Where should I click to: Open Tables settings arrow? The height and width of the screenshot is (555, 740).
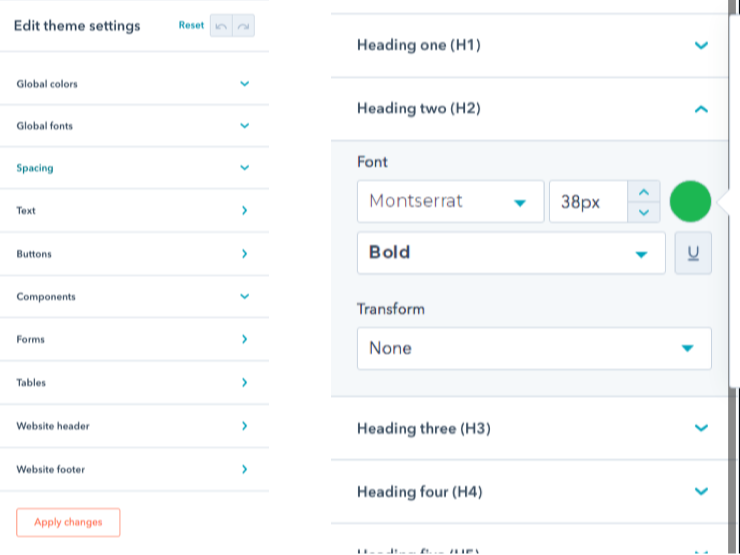(244, 382)
